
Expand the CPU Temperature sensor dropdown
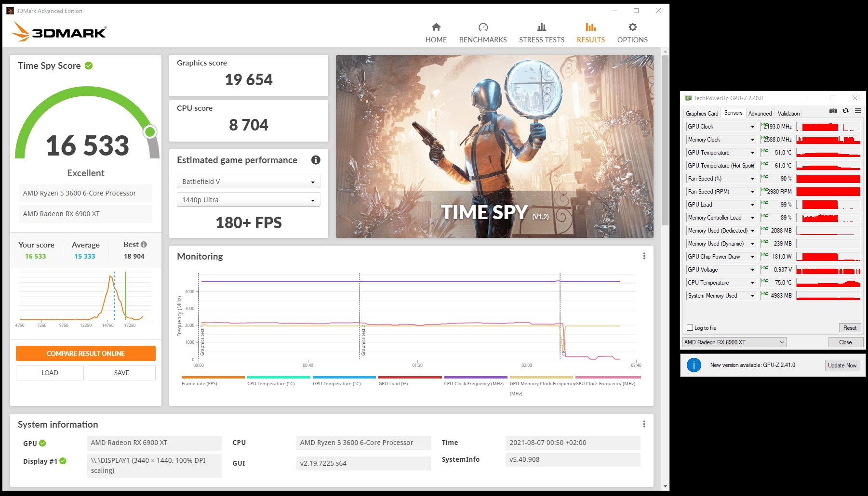pos(752,283)
